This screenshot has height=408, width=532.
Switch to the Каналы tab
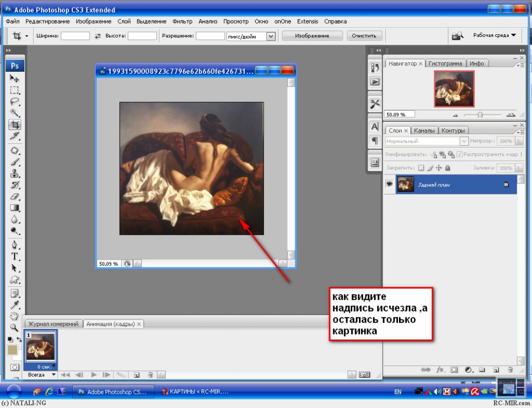(424, 130)
